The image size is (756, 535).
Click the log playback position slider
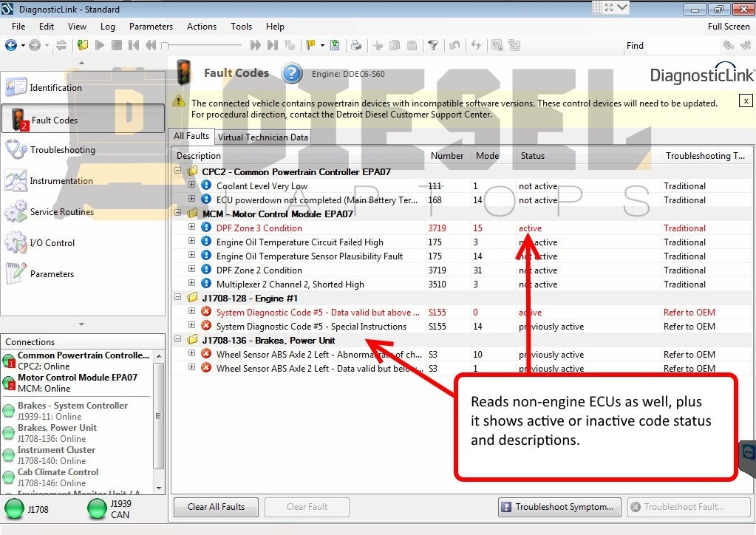coord(202,45)
